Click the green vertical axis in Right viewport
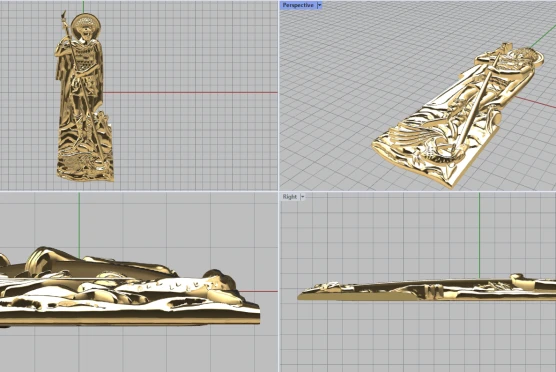This screenshot has width=556, height=372. [x=479, y=235]
